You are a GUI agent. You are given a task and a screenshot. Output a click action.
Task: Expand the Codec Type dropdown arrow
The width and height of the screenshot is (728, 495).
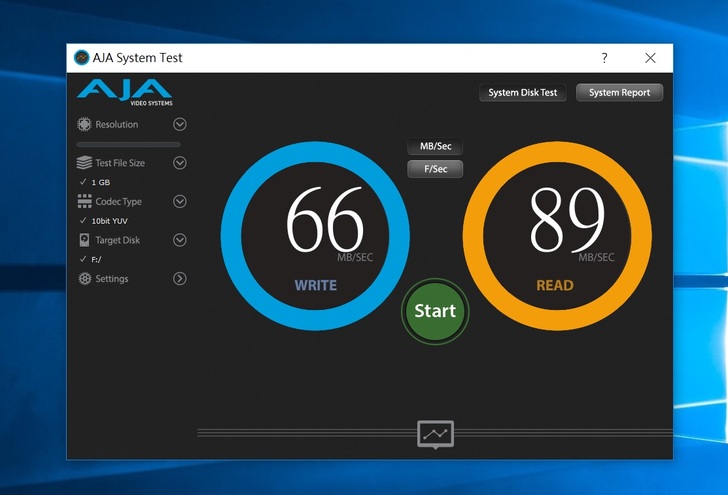180,202
